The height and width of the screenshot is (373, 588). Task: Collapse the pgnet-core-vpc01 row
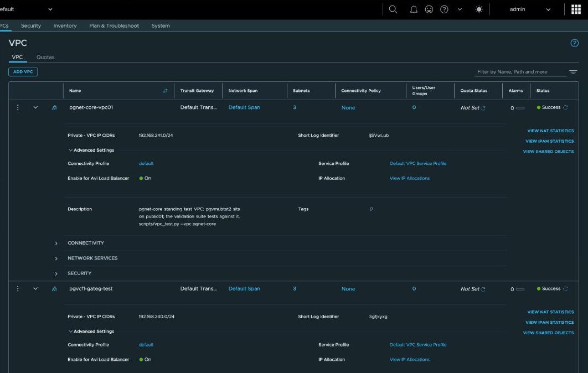tap(35, 107)
